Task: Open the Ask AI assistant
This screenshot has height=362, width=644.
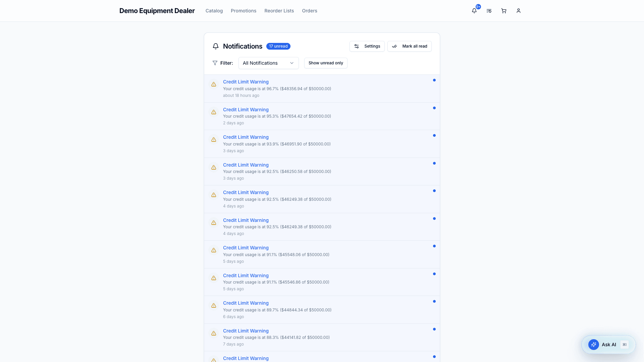Action: click(x=608, y=345)
